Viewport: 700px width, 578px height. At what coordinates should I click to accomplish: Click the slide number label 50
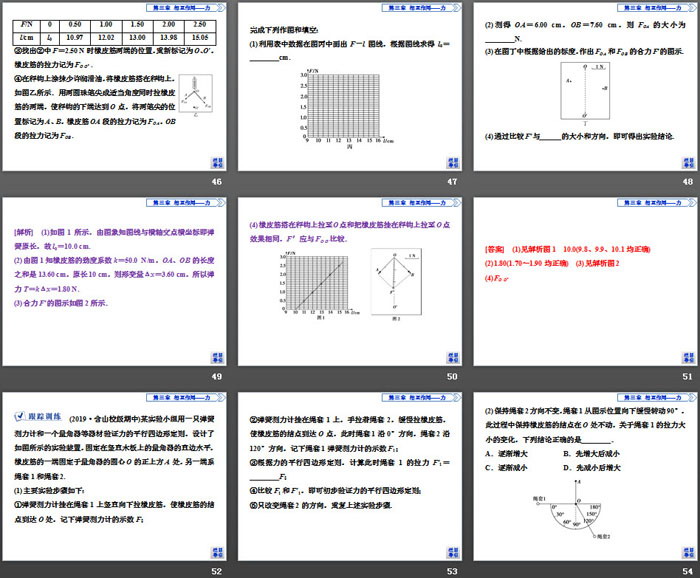coord(452,376)
